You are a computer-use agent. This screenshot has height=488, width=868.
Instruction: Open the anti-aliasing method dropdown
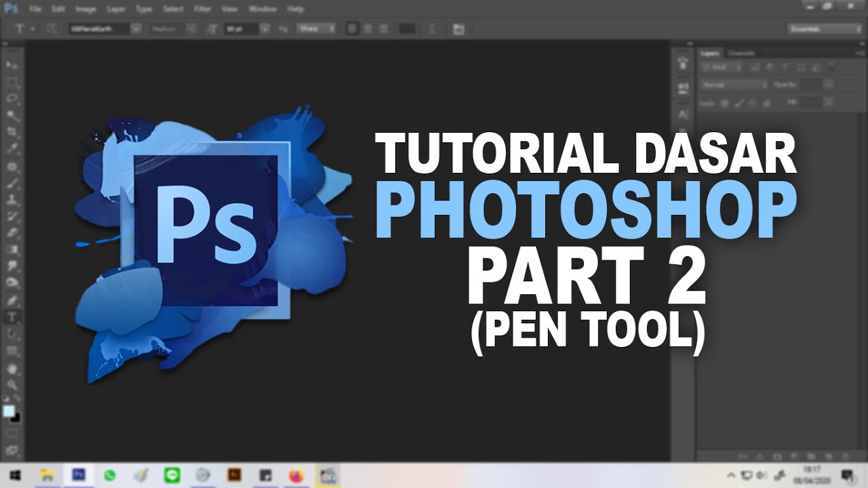pyautogui.click(x=315, y=29)
